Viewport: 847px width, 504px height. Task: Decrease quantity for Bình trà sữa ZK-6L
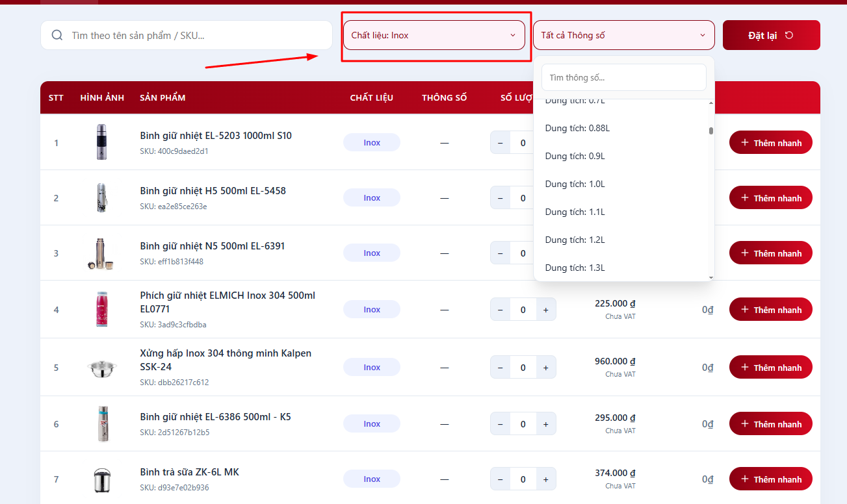pos(500,479)
